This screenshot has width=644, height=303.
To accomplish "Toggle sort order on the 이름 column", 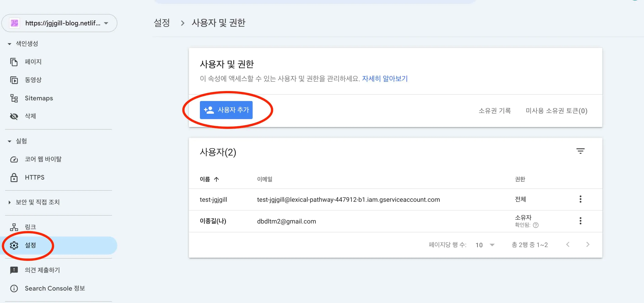I will click(210, 179).
